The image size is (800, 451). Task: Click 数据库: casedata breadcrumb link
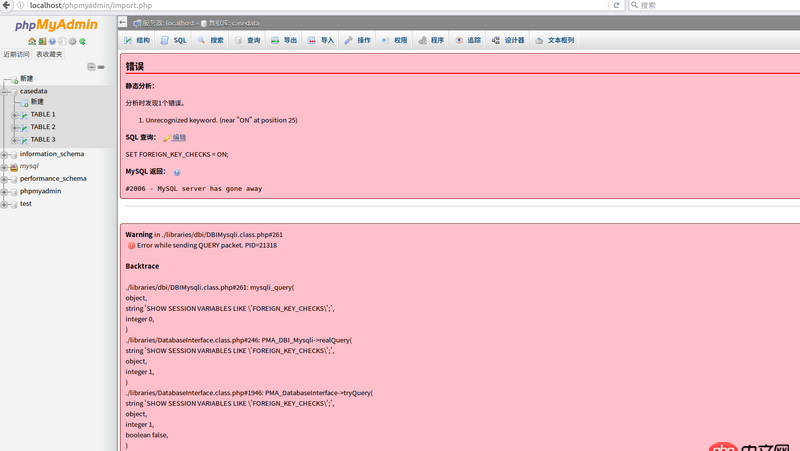pos(234,23)
